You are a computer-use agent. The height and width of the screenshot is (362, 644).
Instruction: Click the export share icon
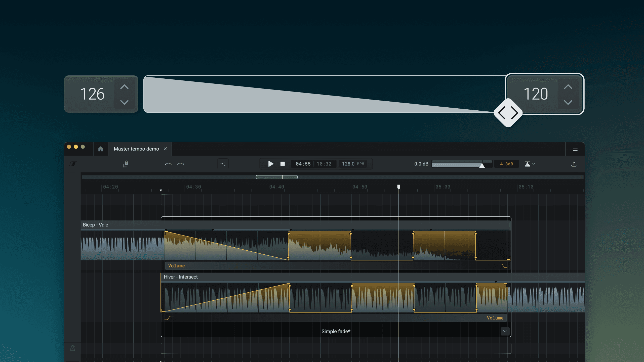pos(574,164)
